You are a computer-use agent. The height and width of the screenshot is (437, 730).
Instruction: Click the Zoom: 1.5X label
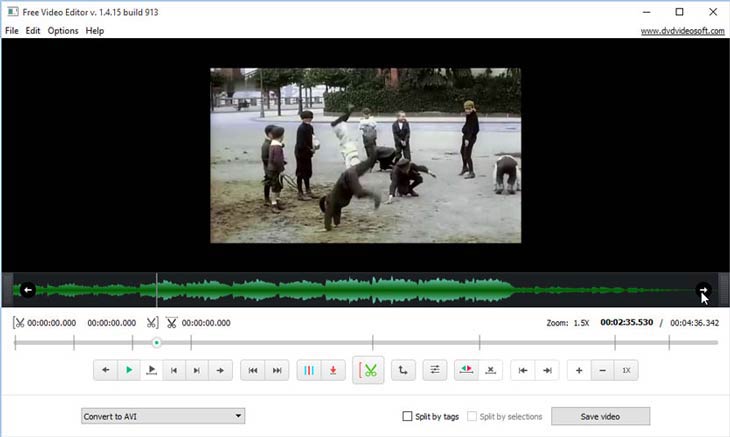tap(568, 323)
